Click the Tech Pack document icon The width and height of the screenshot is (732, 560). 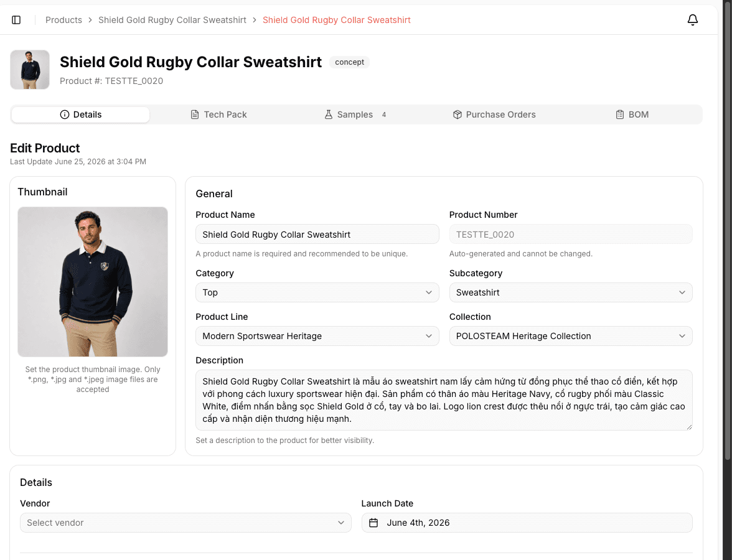195,114
